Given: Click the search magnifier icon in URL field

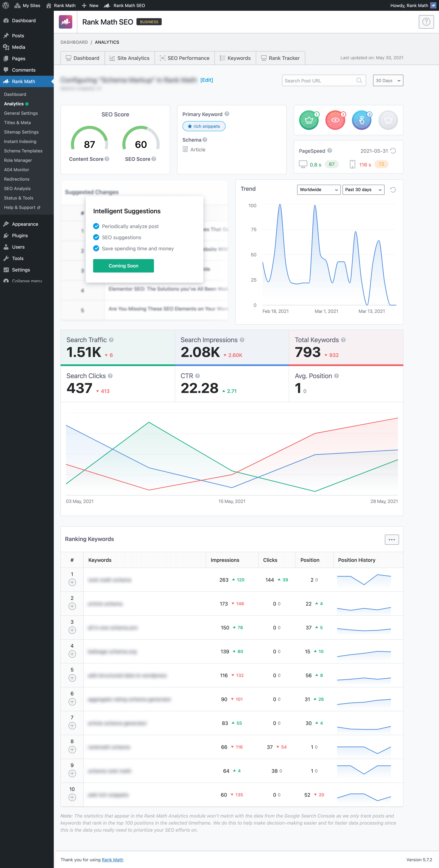Looking at the screenshot, I should (359, 81).
